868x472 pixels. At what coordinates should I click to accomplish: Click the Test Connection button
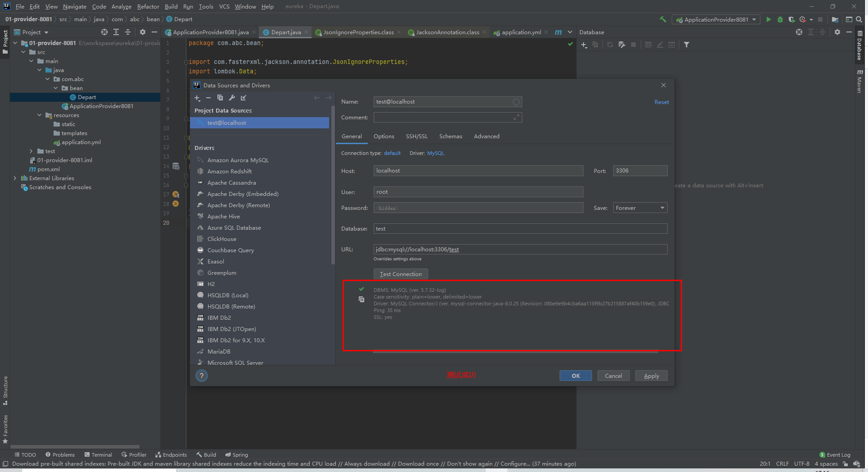(401, 274)
